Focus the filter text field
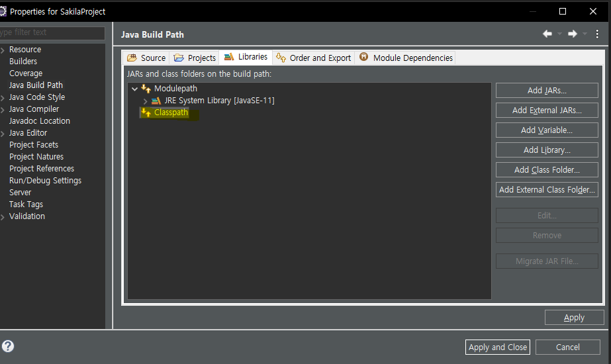 coord(52,32)
